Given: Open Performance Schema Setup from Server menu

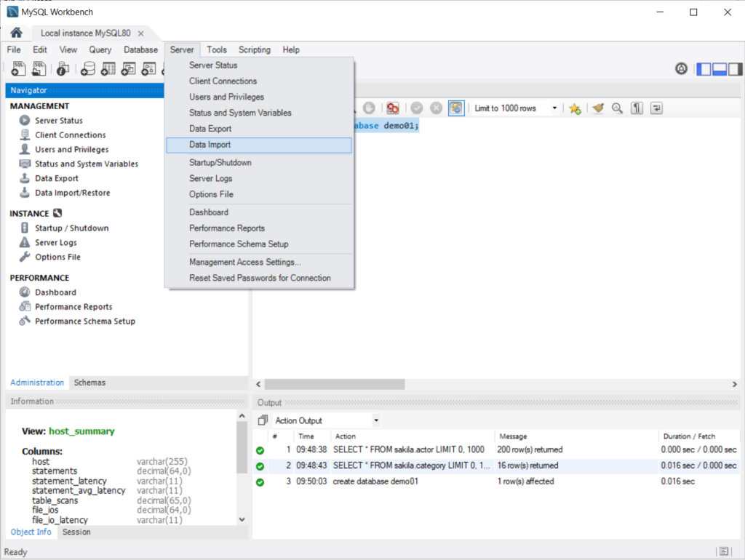Looking at the screenshot, I should 259,244.
